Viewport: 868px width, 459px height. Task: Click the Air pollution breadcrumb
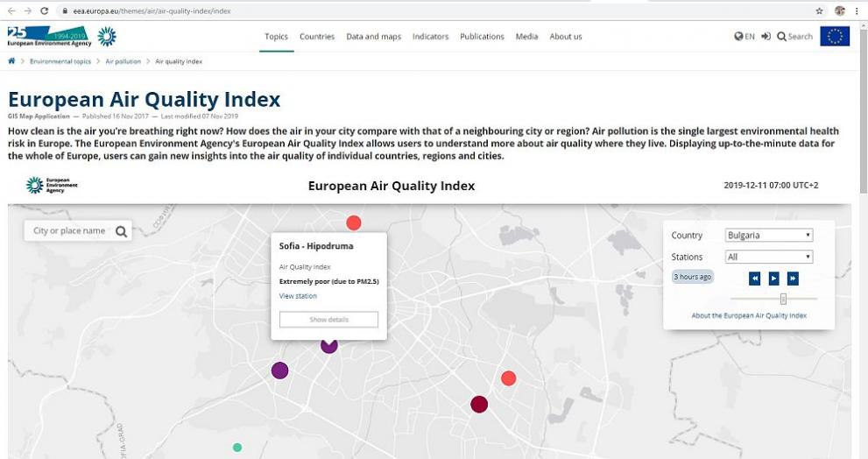(x=123, y=61)
